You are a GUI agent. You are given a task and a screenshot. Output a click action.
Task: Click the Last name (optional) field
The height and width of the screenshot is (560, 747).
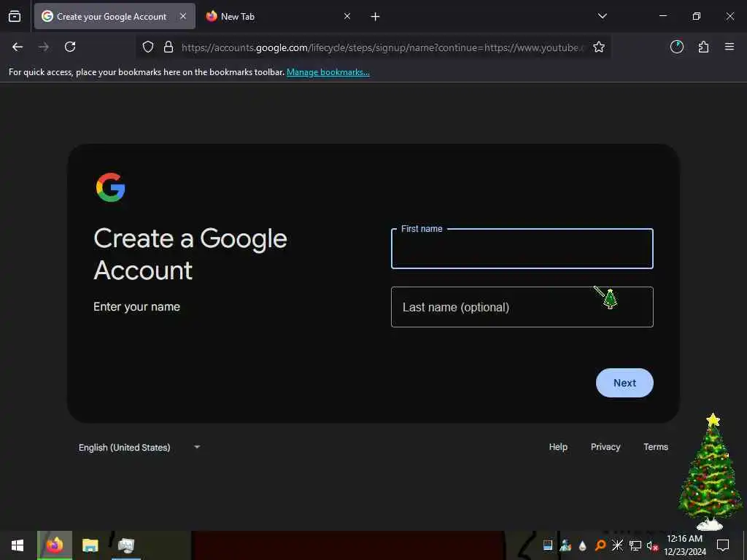522,307
